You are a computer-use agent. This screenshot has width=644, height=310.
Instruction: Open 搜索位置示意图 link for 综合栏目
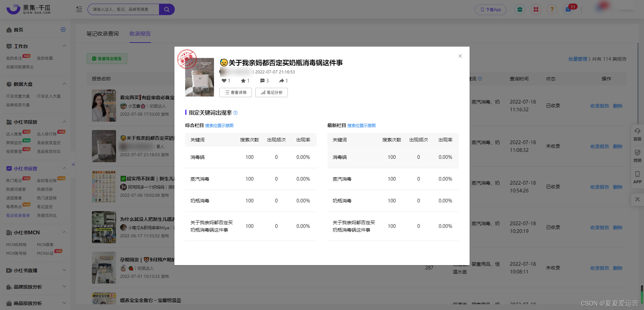[x=219, y=126]
